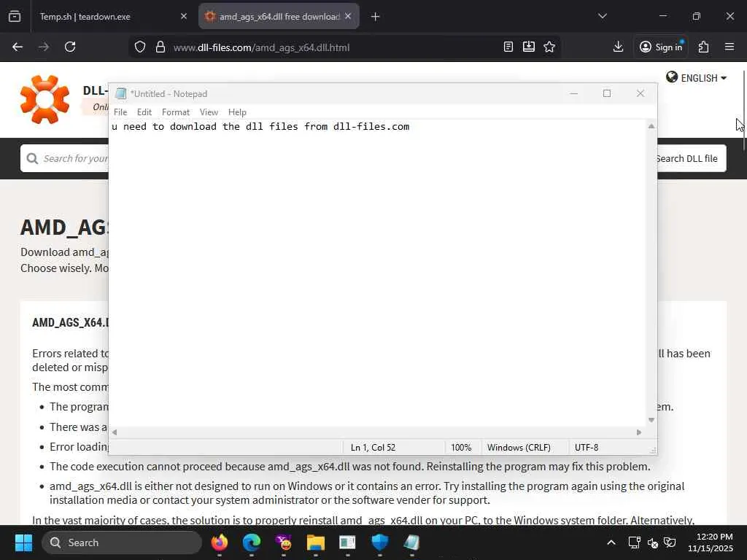Viewport: 747px width, 560px height.
Task: Click Notepad horizontal scroll left arrow
Action: (x=115, y=432)
